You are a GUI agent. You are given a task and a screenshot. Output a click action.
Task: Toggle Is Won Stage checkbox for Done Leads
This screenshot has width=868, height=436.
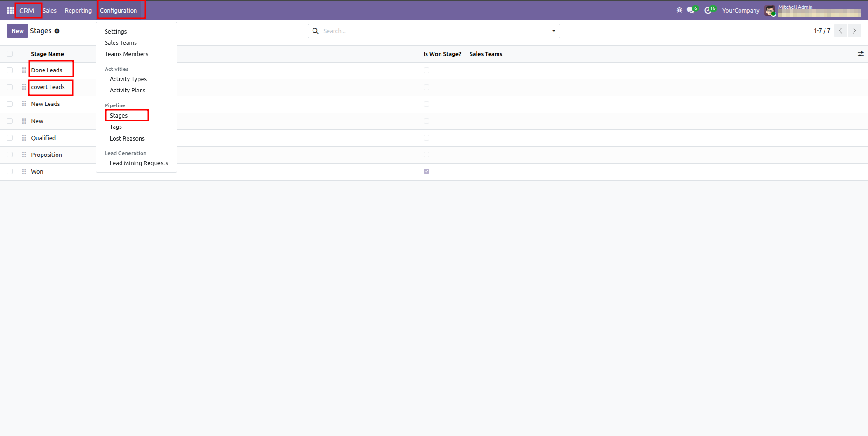point(427,70)
